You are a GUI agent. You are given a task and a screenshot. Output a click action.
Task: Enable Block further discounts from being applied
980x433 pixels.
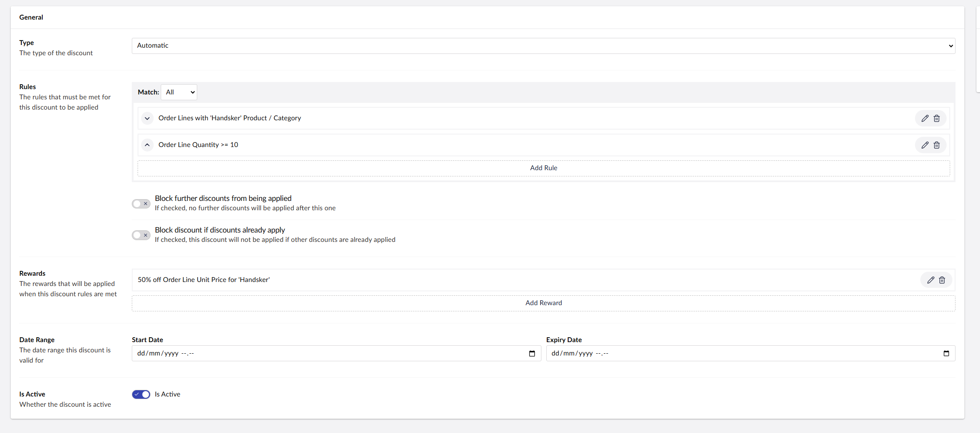tap(141, 204)
